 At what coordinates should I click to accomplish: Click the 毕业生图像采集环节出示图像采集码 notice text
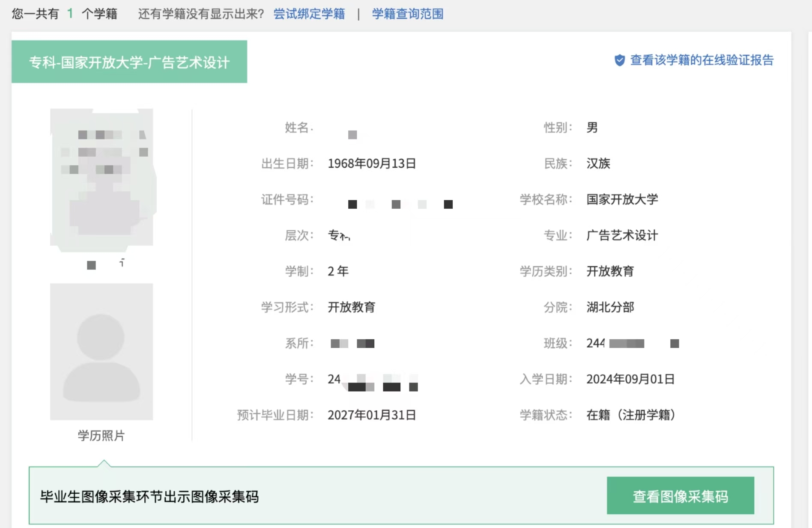coord(149,496)
